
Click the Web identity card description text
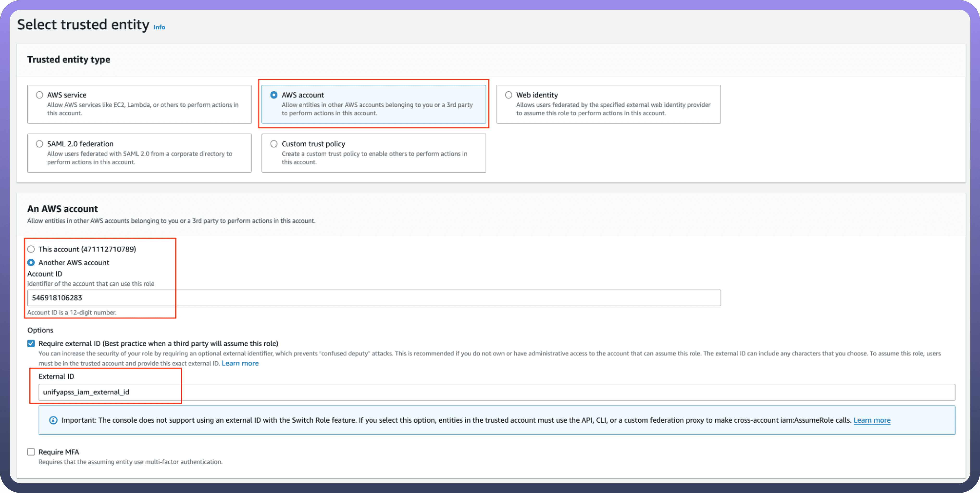[613, 109]
